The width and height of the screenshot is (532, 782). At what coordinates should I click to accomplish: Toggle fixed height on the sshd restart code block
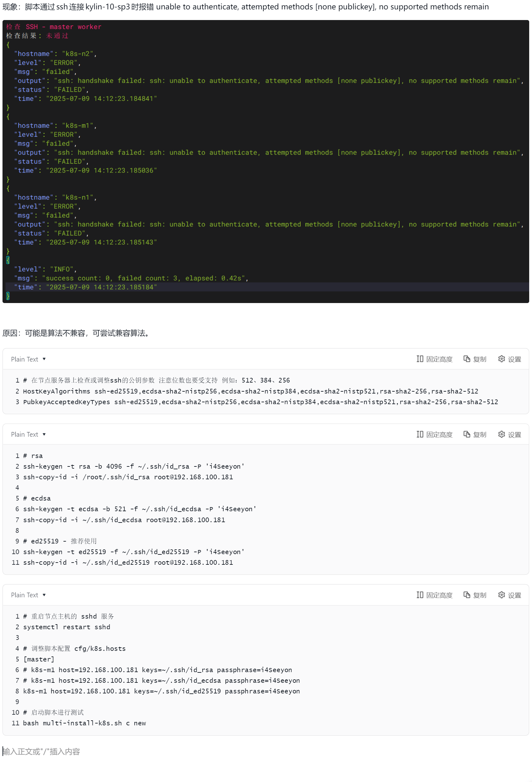tap(434, 595)
